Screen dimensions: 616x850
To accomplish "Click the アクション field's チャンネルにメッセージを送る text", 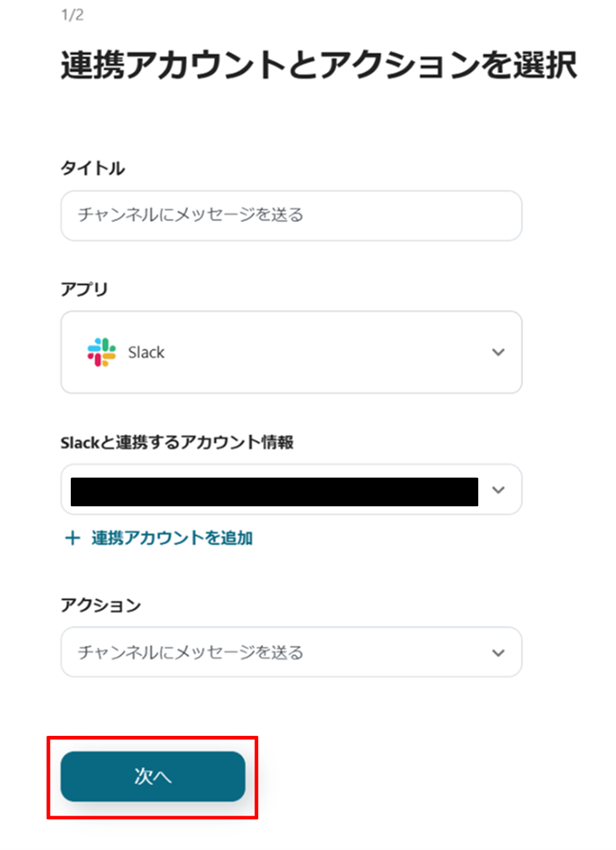I will 190,652.
